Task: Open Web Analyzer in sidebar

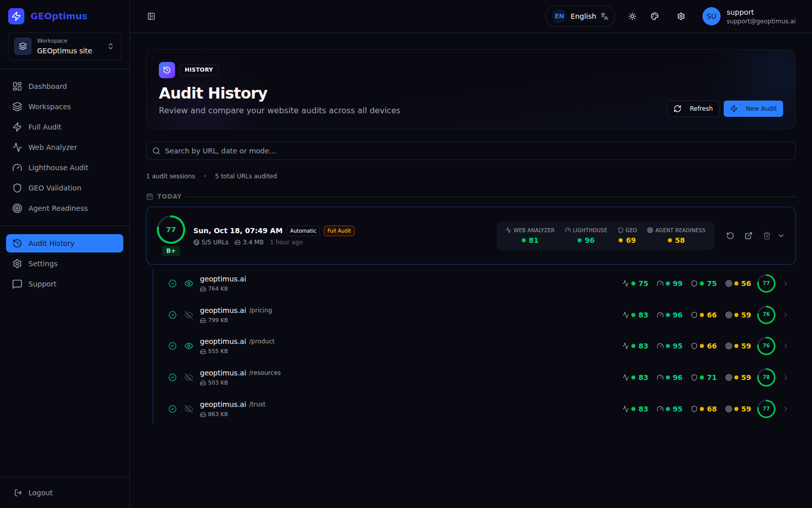Action: coord(64,147)
